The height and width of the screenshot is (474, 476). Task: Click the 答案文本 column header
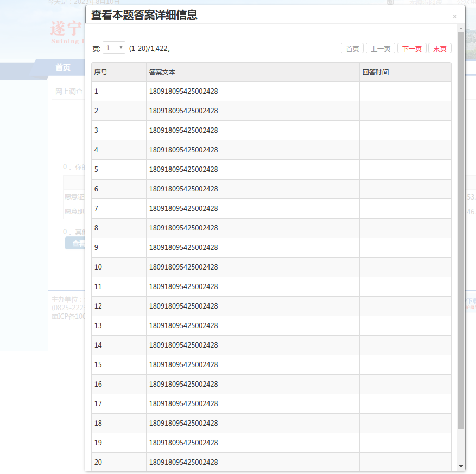coord(162,72)
